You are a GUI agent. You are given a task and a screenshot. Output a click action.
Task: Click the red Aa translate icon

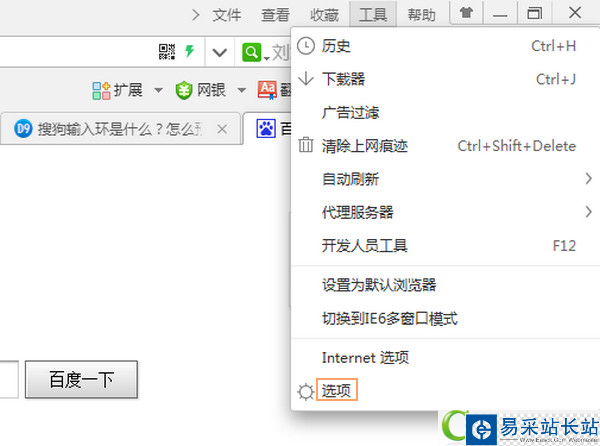pos(267,91)
